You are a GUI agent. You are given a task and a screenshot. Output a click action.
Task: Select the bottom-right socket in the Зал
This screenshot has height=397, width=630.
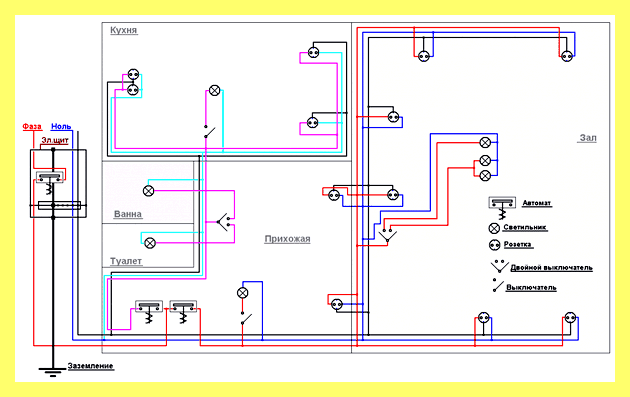click(x=570, y=318)
